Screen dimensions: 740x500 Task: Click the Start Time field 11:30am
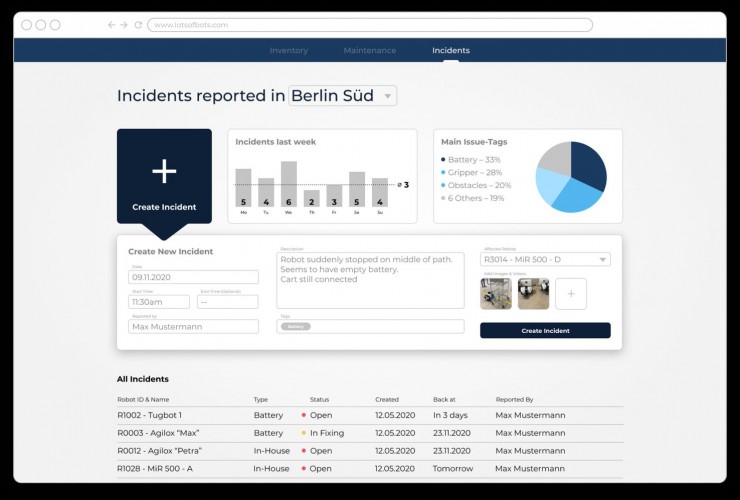pyautogui.click(x=158, y=301)
